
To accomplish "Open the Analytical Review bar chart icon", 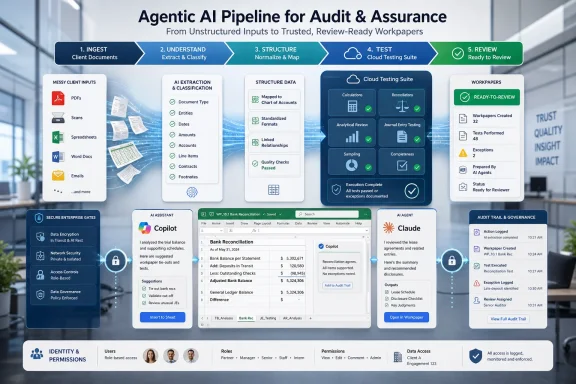I will coord(352,137).
